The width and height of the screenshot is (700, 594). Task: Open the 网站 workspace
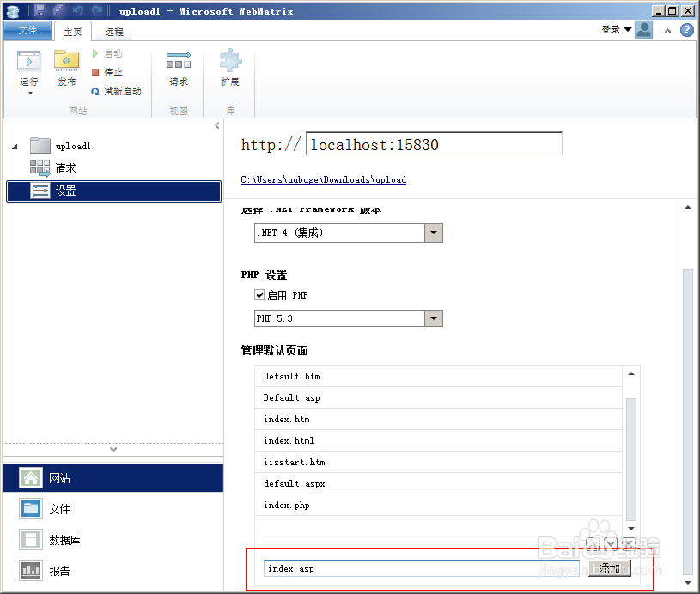point(113,478)
